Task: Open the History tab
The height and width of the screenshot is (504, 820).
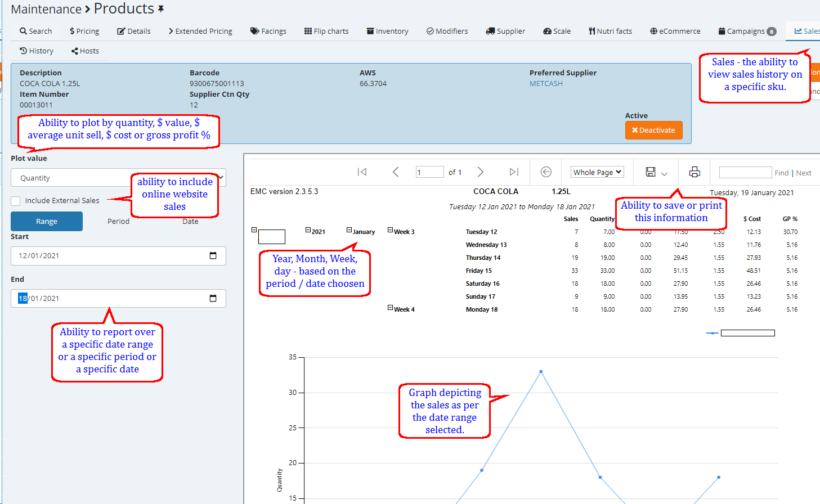Action: click(x=37, y=51)
